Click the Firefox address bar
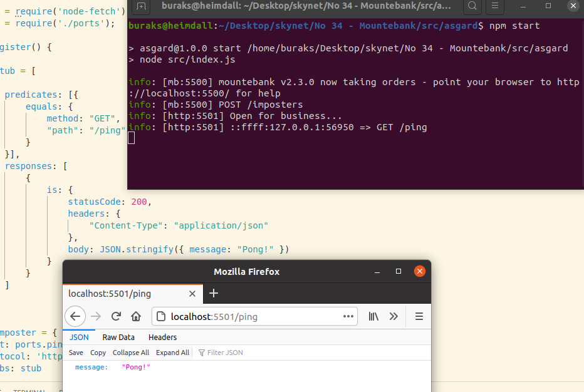 pos(251,316)
